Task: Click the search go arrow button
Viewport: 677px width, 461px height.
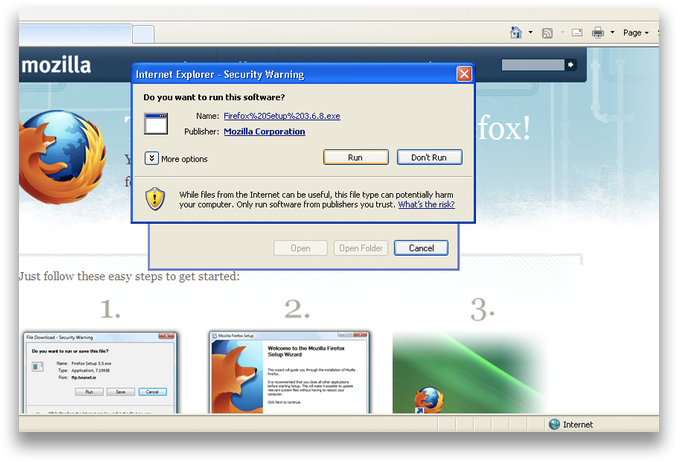Action: pos(571,65)
